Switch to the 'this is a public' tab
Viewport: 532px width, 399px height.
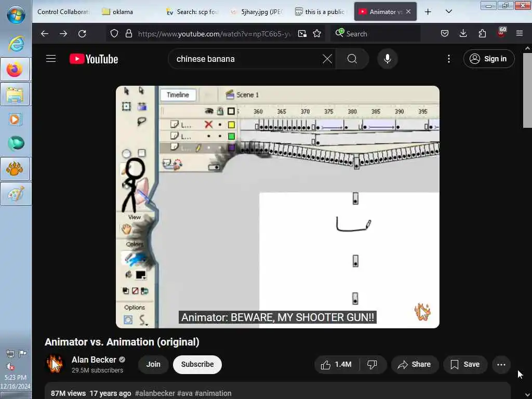pos(321,12)
